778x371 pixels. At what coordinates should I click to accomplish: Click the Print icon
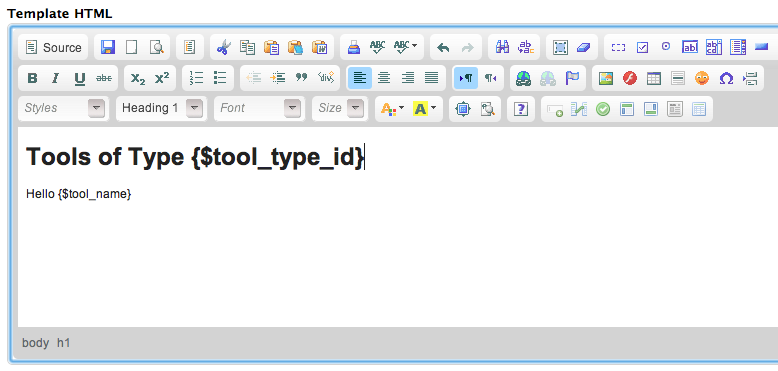[353, 48]
